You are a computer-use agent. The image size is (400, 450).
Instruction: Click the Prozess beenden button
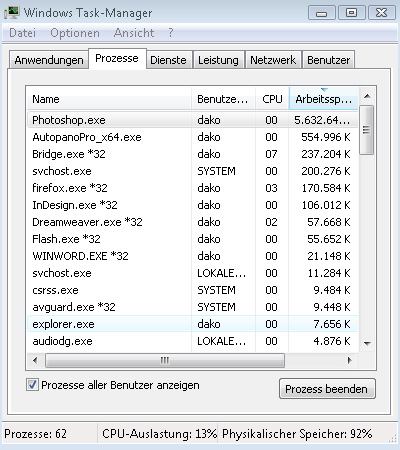[x=327, y=389]
